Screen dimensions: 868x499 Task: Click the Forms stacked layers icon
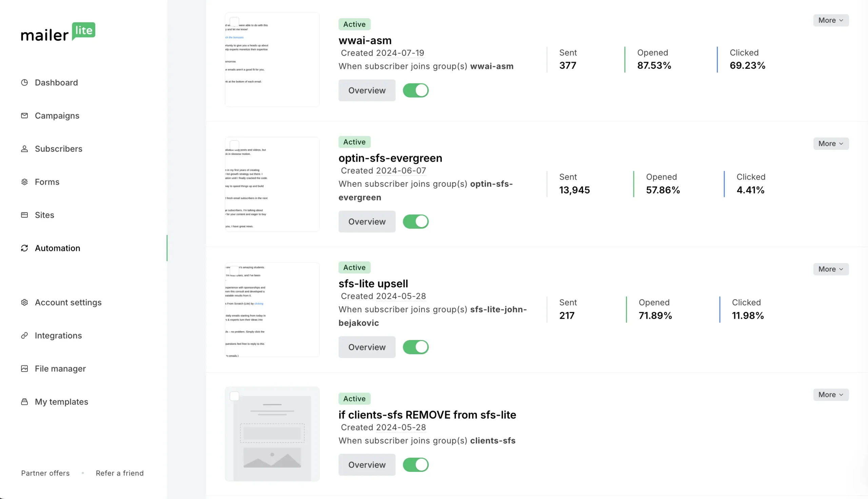click(24, 182)
